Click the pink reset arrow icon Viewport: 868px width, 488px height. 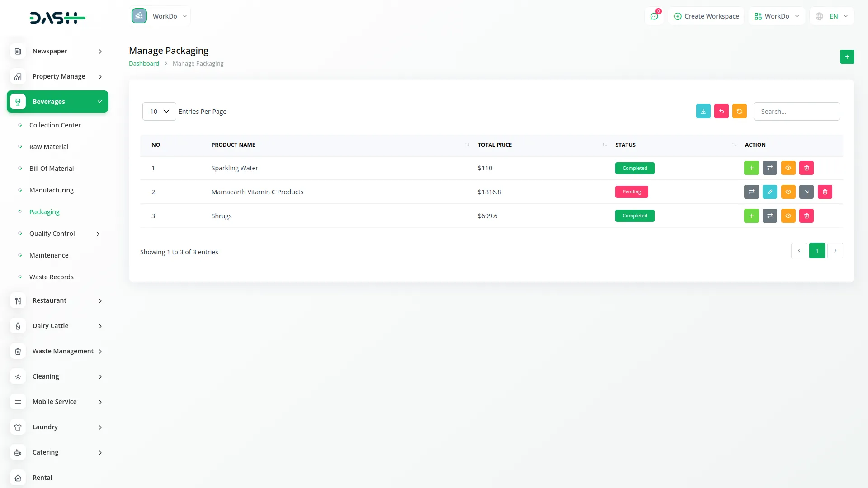pos(721,111)
